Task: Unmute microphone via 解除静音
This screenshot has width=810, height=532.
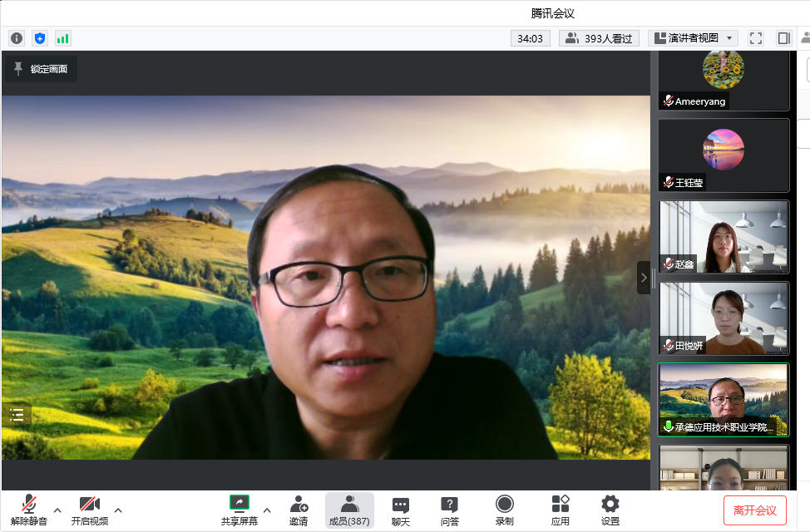Action: pos(29,510)
